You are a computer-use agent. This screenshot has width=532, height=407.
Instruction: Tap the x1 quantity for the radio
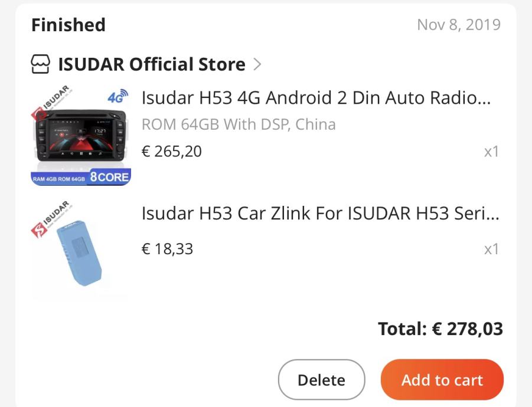pos(491,152)
